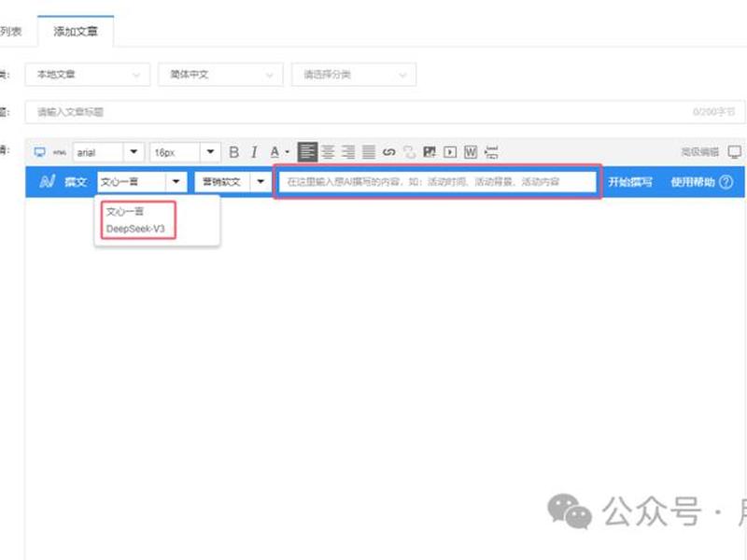Click the 高级编辑 advanced edit link
This screenshot has height=560, width=747.
[x=699, y=152]
